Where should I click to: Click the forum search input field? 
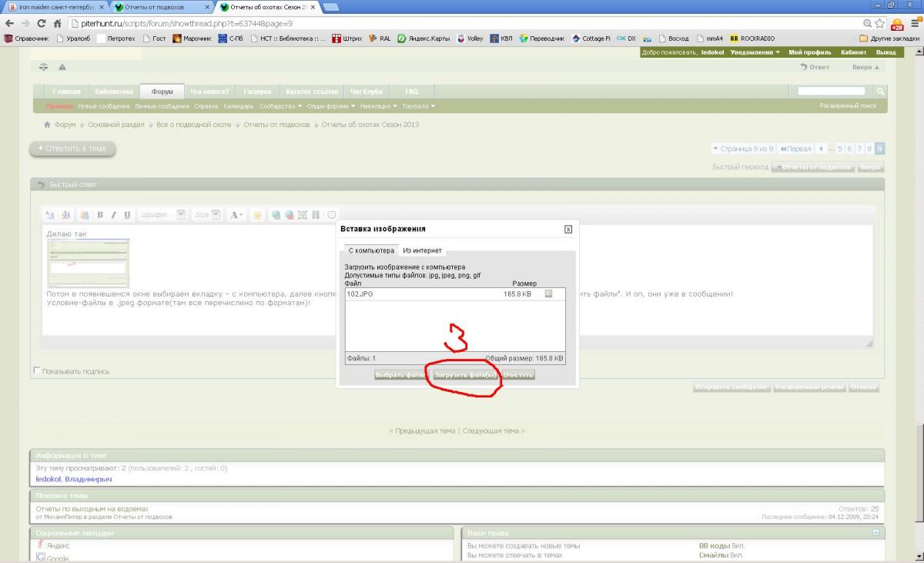click(x=836, y=92)
